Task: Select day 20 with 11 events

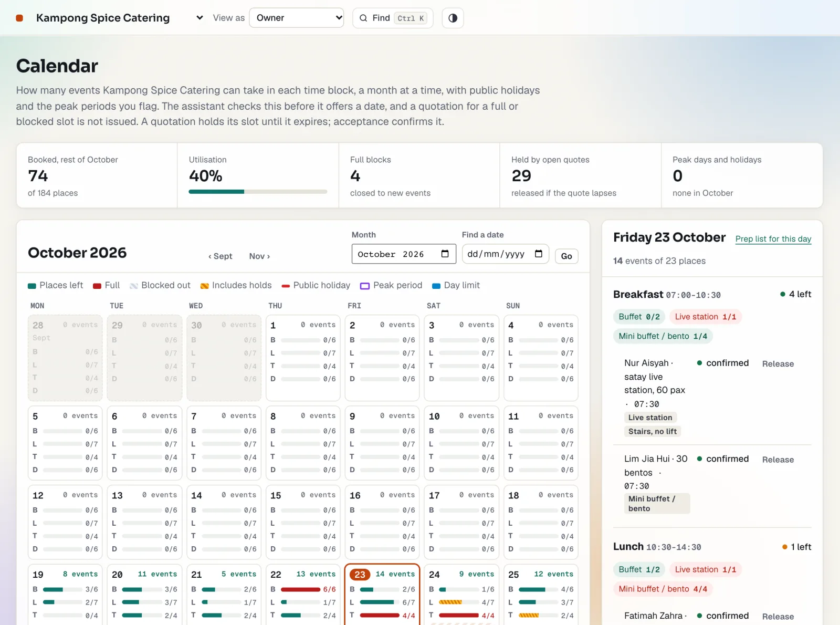Action: point(144,595)
